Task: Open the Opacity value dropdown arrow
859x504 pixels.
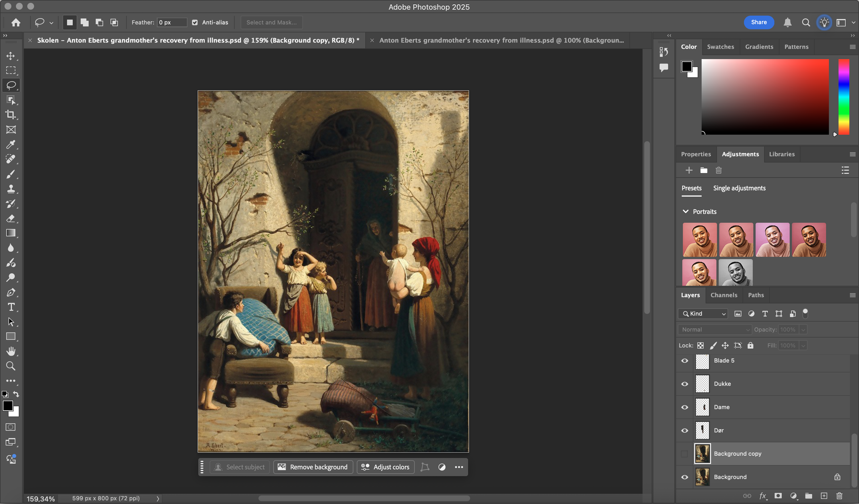Action: 803,330
